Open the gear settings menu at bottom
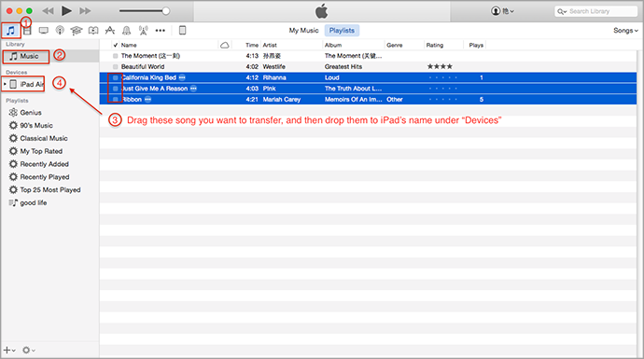This screenshot has height=359, width=644. point(29,350)
